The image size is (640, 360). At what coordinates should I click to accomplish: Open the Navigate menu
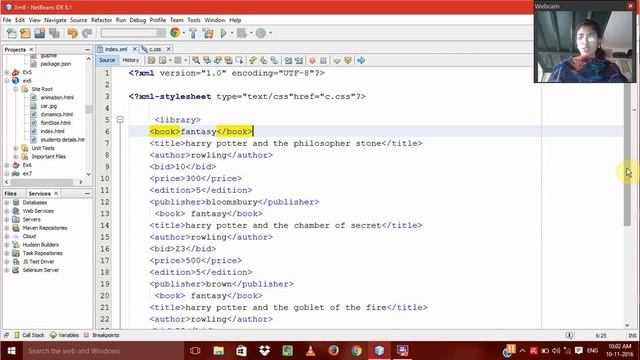tap(55, 20)
